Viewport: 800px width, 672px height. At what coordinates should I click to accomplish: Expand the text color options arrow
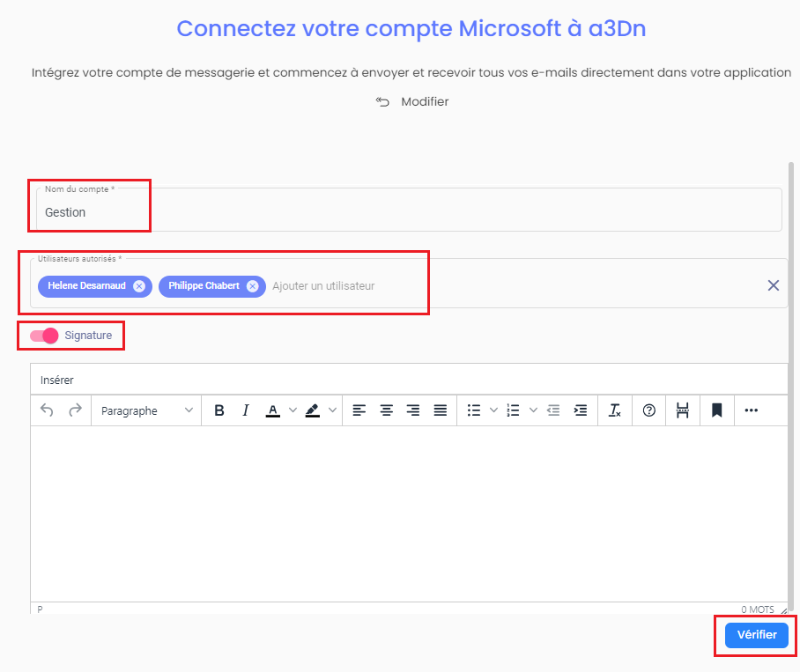pyautogui.click(x=293, y=410)
